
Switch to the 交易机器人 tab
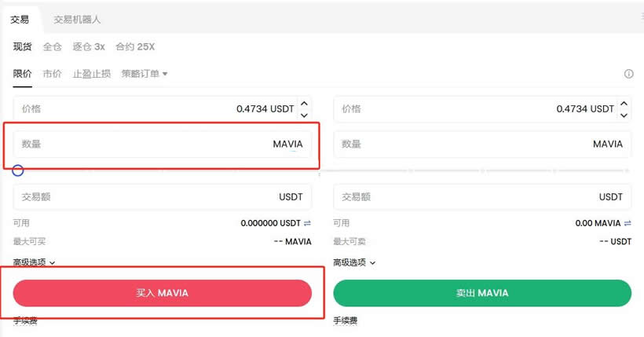[x=77, y=19]
